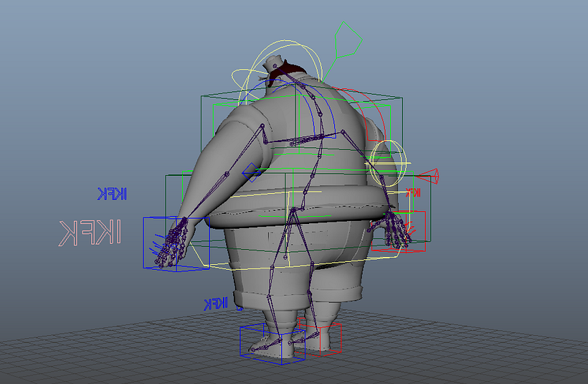
Task: Select the red box control around the hand
Action: pos(399,231)
